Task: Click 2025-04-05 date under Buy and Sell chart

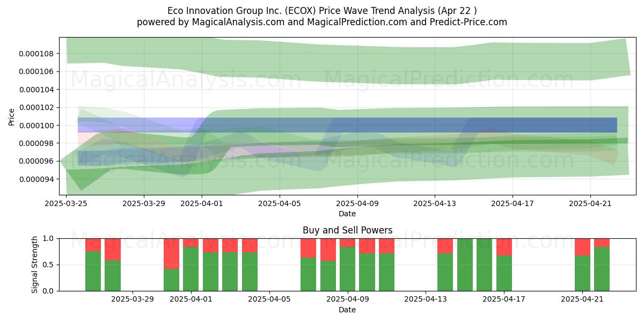Action: (x=269, y=299)
